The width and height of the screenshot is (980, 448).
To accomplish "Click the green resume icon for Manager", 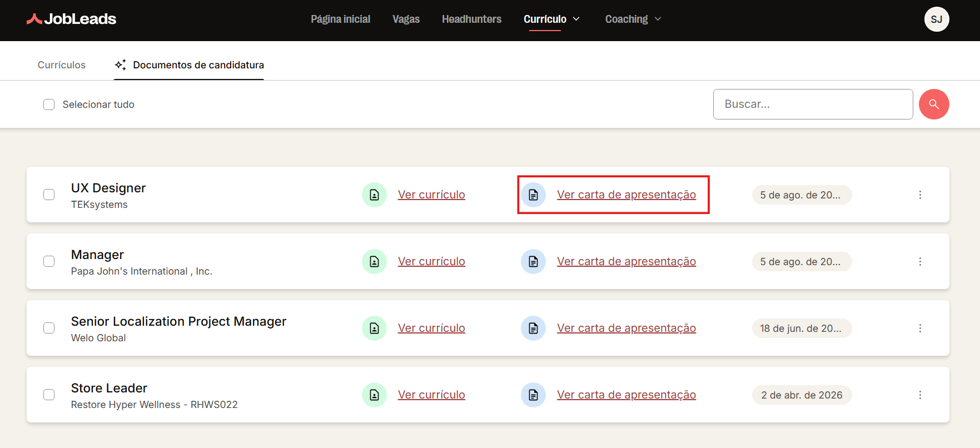I will 374,261.
